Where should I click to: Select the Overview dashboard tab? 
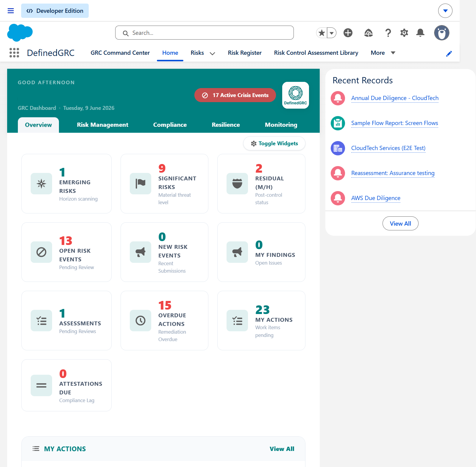tap(38, 125)
